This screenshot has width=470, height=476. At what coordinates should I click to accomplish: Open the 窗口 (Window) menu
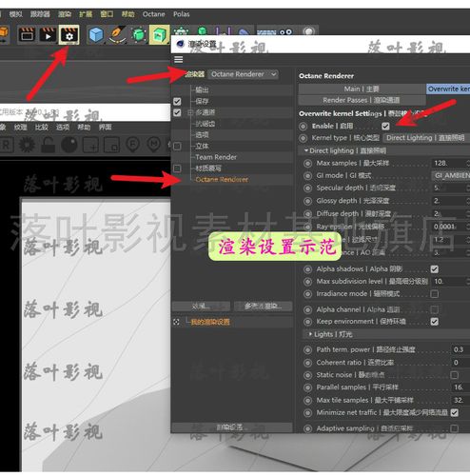(107, 14)
